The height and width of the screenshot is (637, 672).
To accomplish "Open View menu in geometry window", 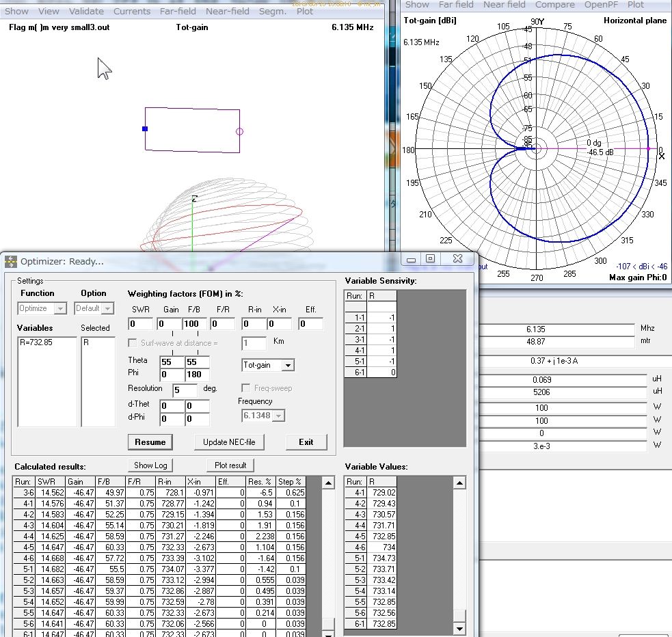I will [x=49, y=11].
